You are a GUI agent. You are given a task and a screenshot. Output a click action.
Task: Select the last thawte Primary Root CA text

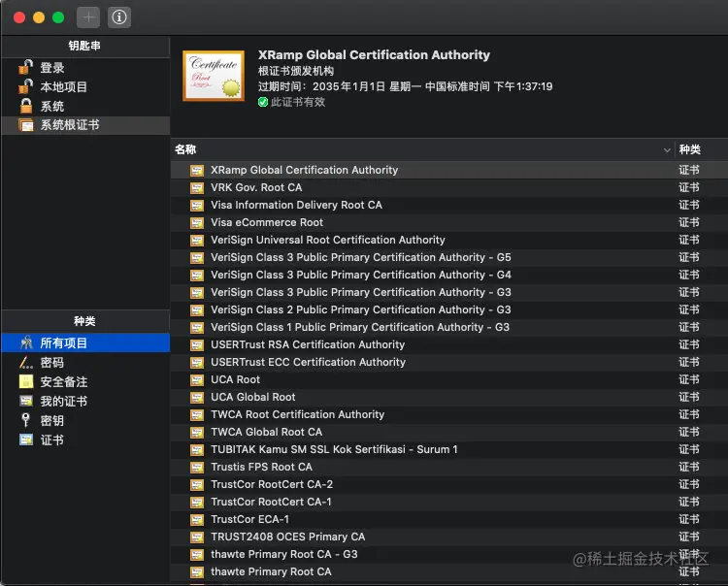pos(271,571)
